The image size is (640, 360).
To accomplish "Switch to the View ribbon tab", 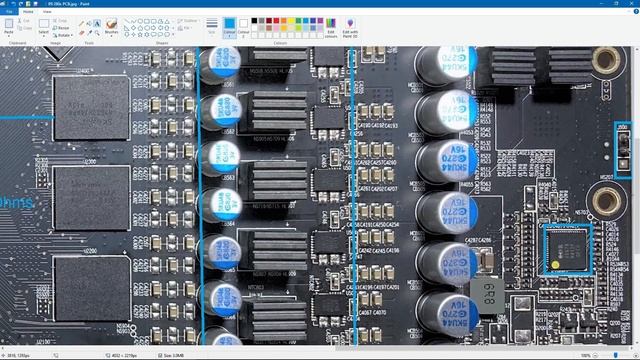I will click(x=47, y=12).
